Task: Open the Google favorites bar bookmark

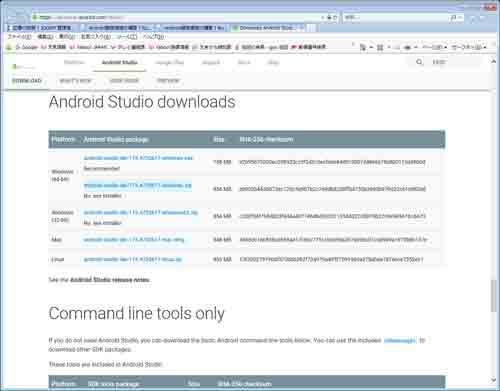Action: [x=27, y=48]
